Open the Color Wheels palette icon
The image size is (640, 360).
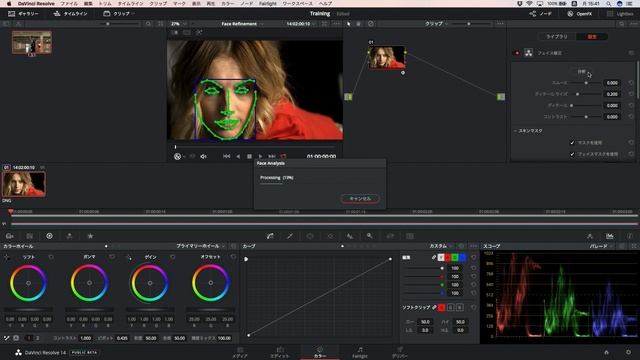click(x=49, y=236)
